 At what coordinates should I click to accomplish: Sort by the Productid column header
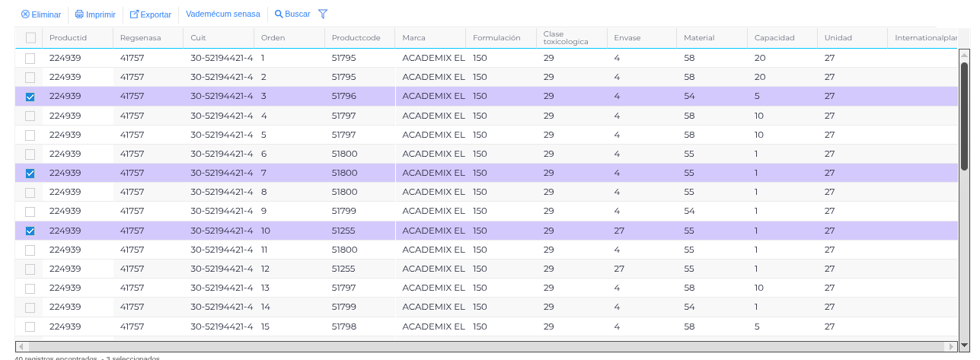[x=69, y=38]
